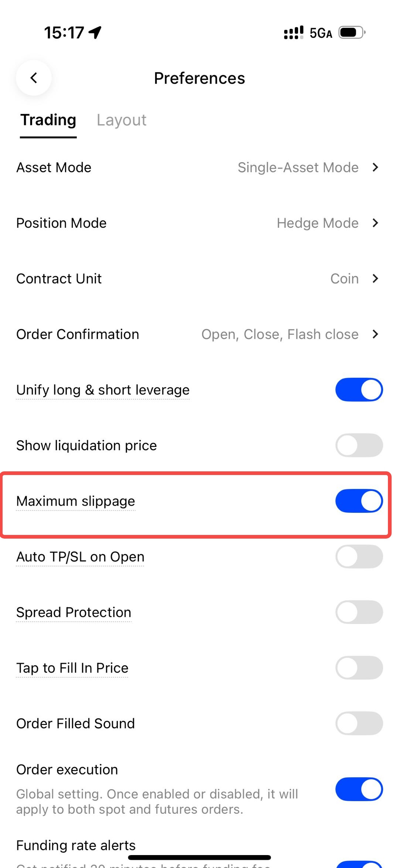Open Position Mode chevron
Screen dimensions: 399x868
[375, 223]
